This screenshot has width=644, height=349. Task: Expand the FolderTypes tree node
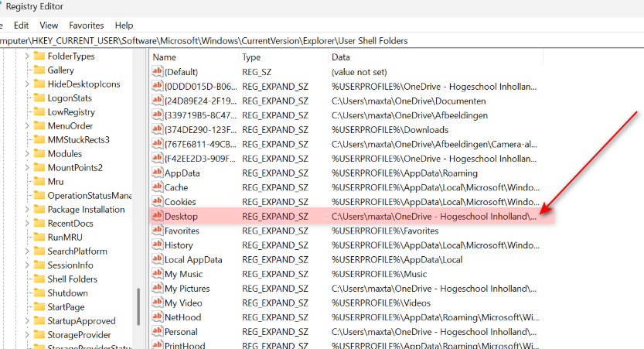pyautogui.click(x=27, y=56)
